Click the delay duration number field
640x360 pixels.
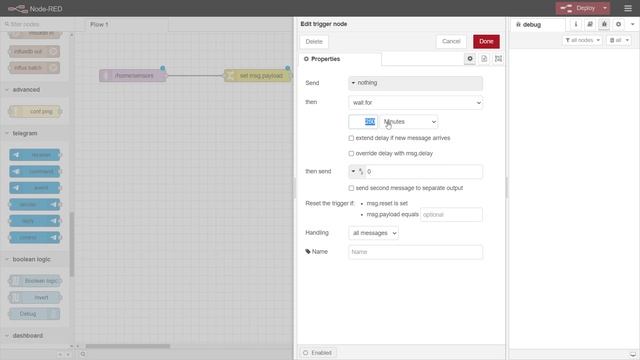363,122
